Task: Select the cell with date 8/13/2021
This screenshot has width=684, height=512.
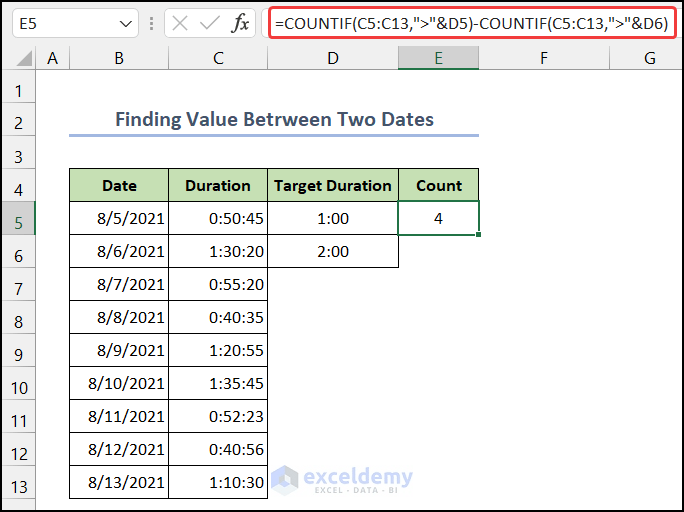Action: (x=119, y=482)
